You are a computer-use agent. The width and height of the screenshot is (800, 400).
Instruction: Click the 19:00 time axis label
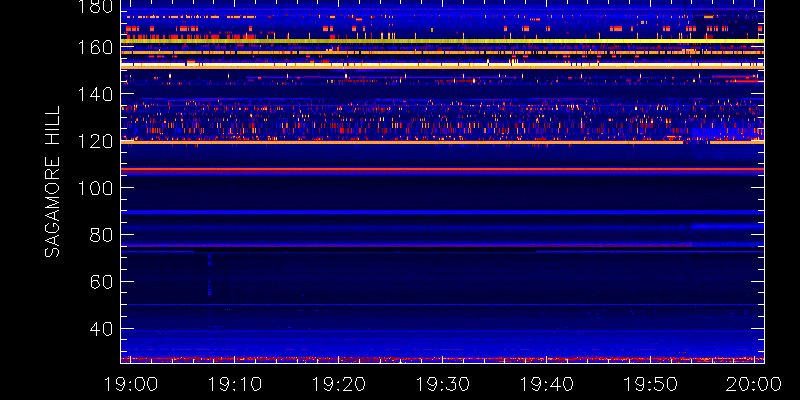click(x=131, y=384)
